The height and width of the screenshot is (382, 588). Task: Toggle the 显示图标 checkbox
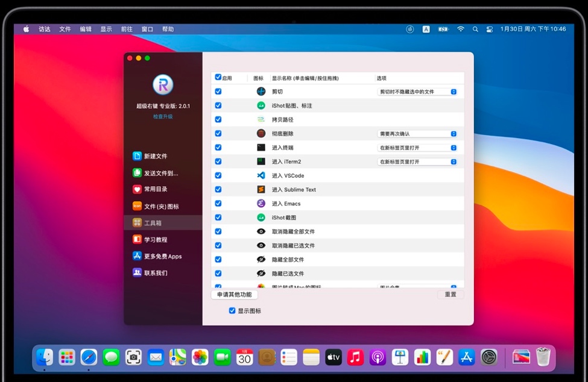232,311
